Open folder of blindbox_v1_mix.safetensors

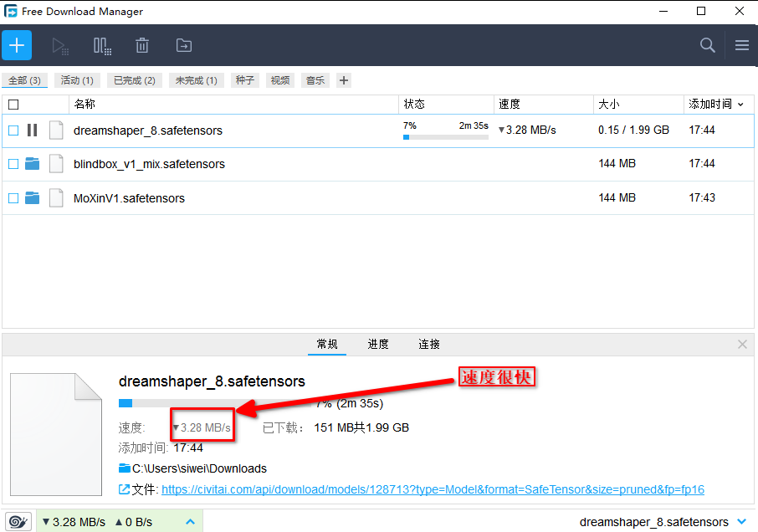pos(33,164)
